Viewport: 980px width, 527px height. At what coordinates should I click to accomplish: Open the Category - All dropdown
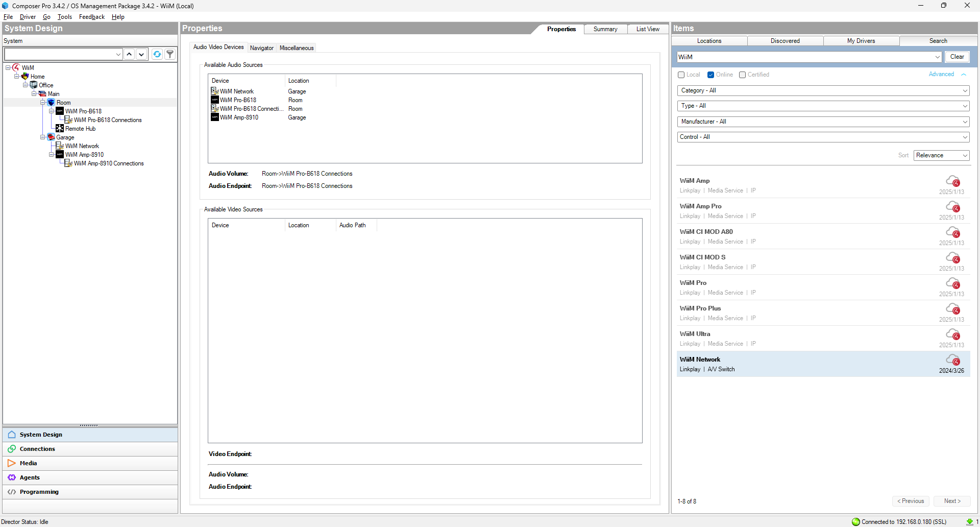823,90
